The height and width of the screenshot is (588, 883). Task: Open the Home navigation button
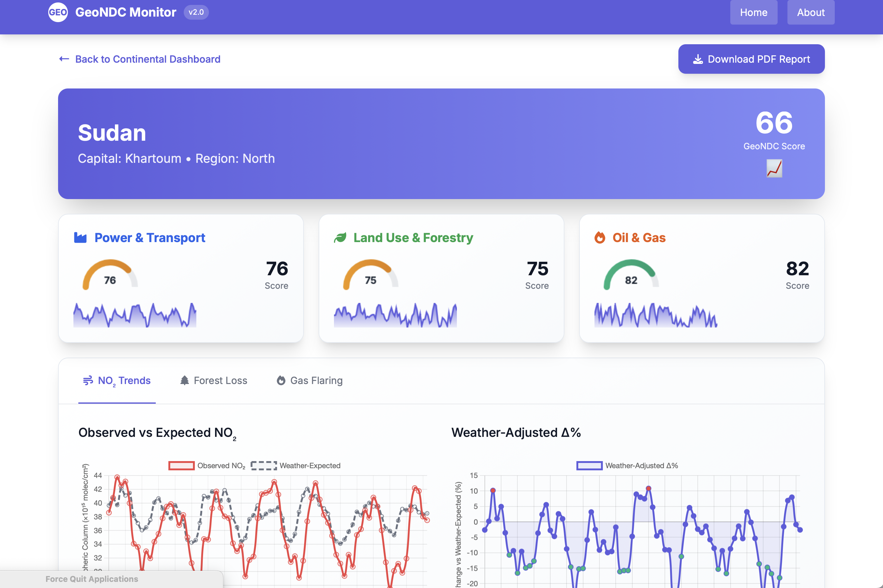753,12
